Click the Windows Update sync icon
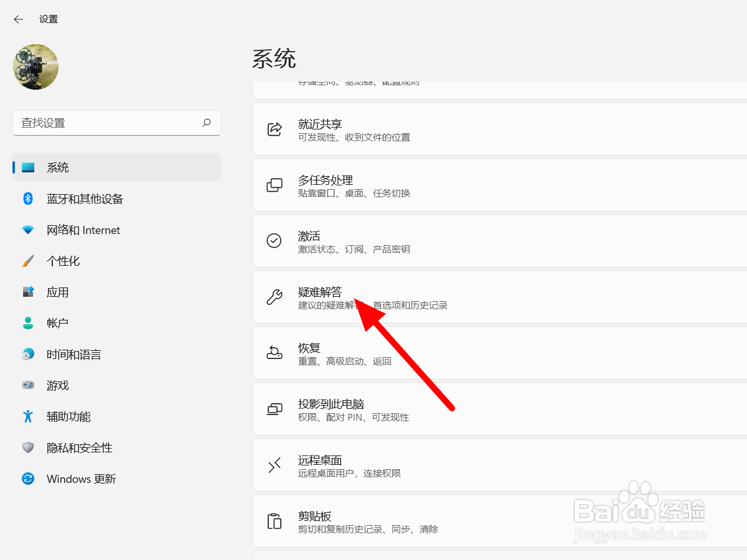Viewport: 747px width, 560px height. click(x=28, y=478)
